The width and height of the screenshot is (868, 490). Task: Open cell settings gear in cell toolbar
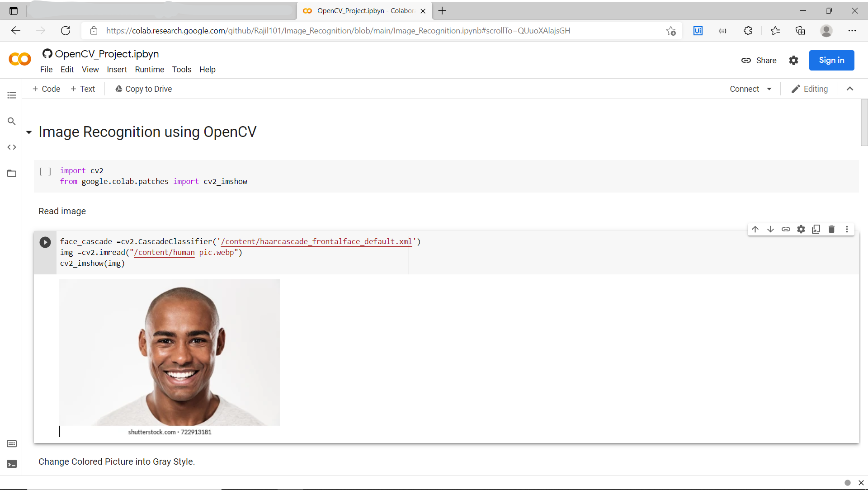801,229
